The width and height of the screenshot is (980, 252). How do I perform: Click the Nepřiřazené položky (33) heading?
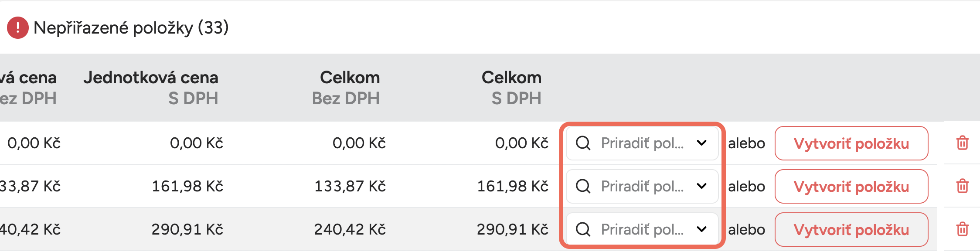(x=131, y=28)
